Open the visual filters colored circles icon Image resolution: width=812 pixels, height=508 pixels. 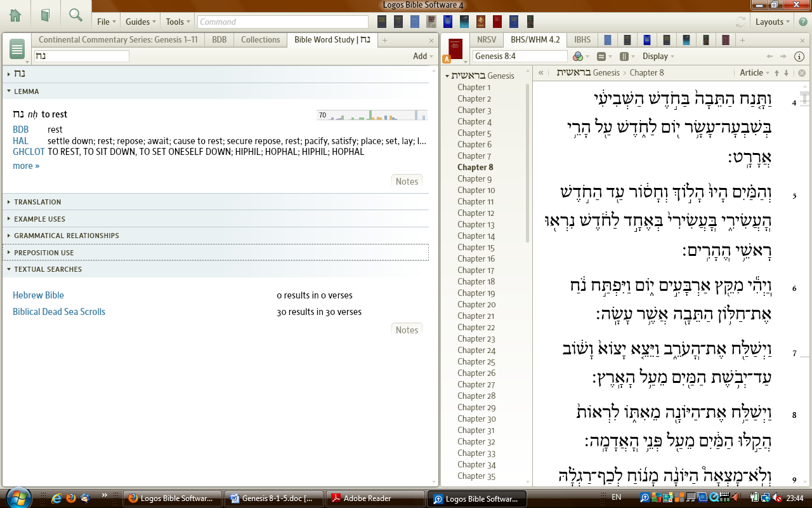[x=579, y=56]
